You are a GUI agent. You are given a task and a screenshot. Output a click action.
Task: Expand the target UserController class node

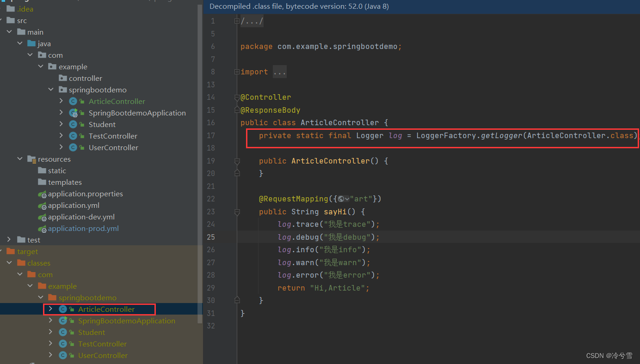point(51,355)
